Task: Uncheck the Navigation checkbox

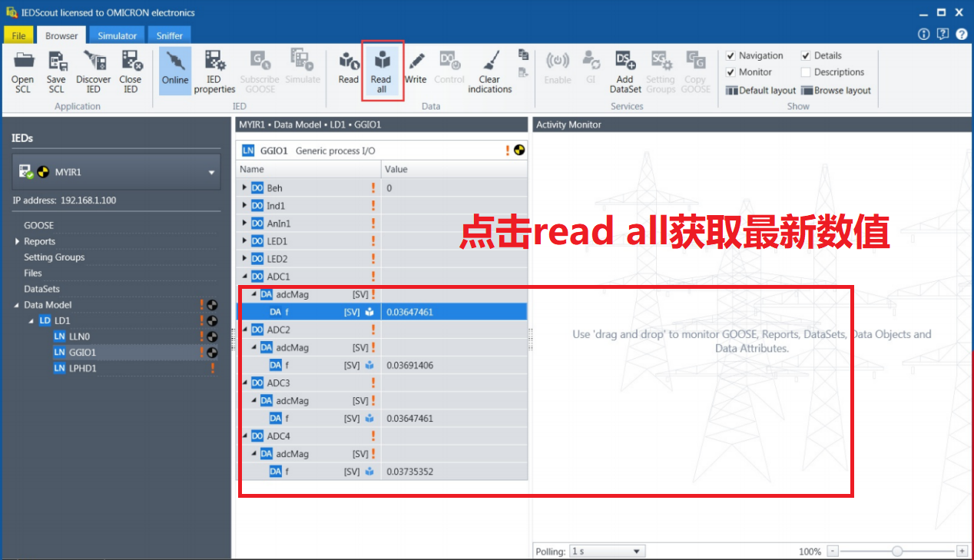Action: point(730,56)
